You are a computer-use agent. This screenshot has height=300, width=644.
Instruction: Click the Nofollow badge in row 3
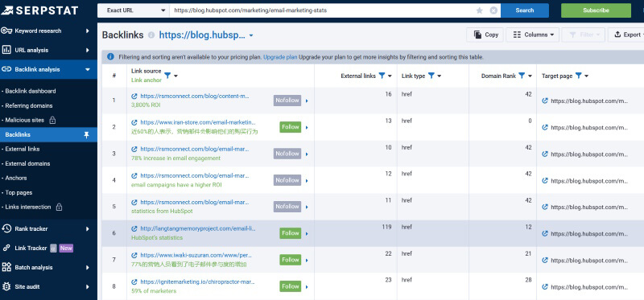click(x=287, y=154)
